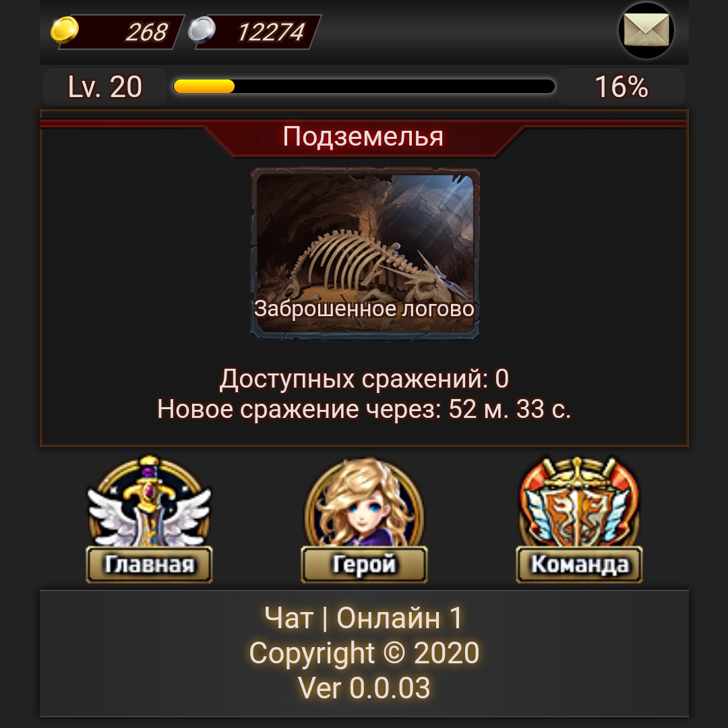This screenshot has width=728, height=728.
Task: Click the yellow experience progress bar
Action: [x=364, y=86]
